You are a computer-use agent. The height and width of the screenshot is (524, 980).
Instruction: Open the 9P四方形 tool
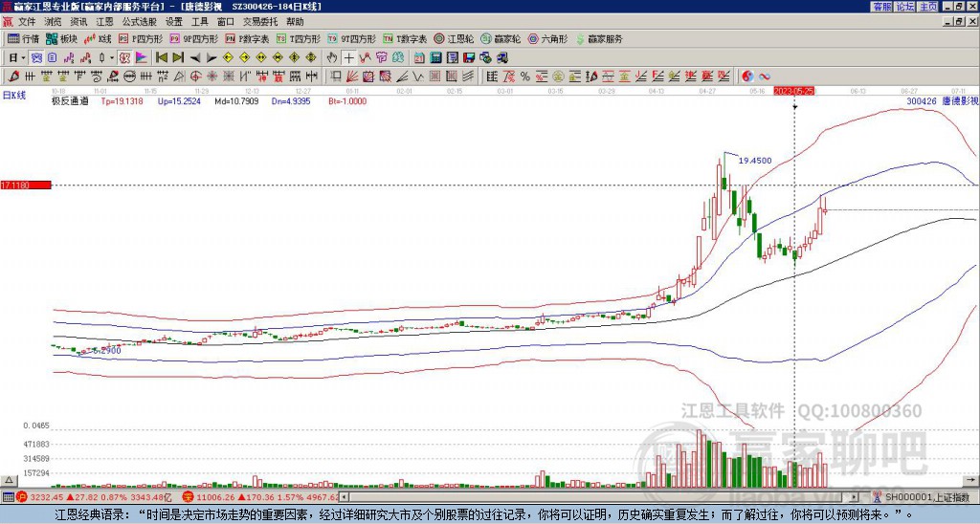pos(193,38)
